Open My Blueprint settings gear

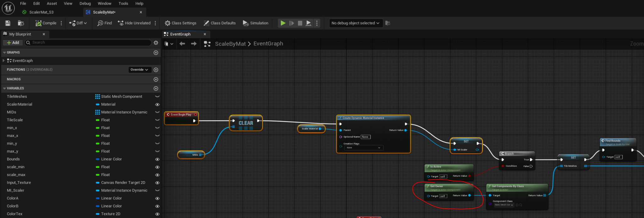coord(156,43)
